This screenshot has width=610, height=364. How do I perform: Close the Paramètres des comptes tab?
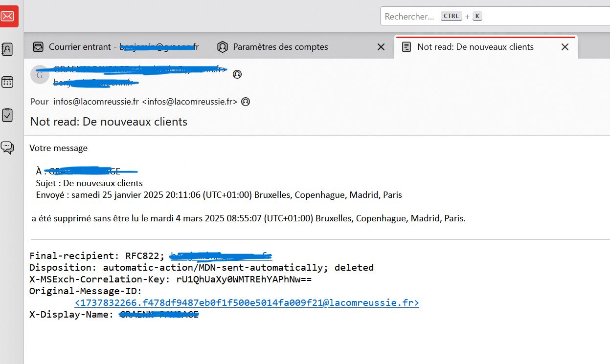tap(381, 47)
